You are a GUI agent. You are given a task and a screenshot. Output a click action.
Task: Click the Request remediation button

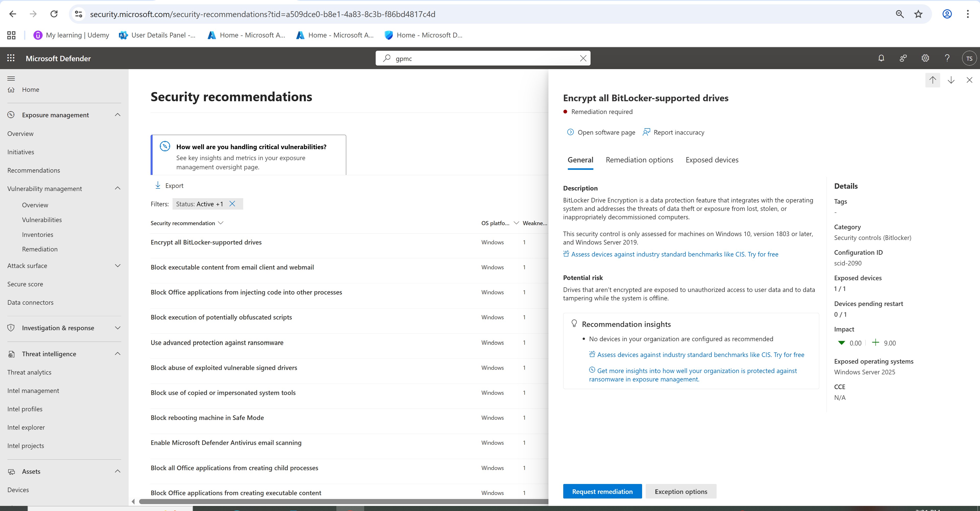tap(602, 491)
